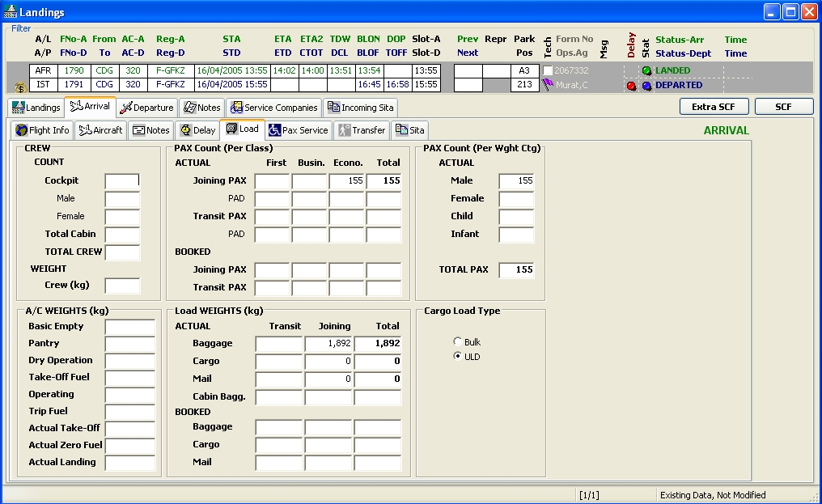Select the Bulk cargo load type

[458, 341]
